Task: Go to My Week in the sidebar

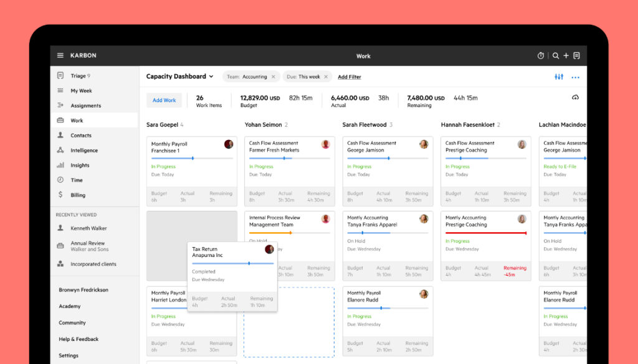Action: [x=82, y=91]
